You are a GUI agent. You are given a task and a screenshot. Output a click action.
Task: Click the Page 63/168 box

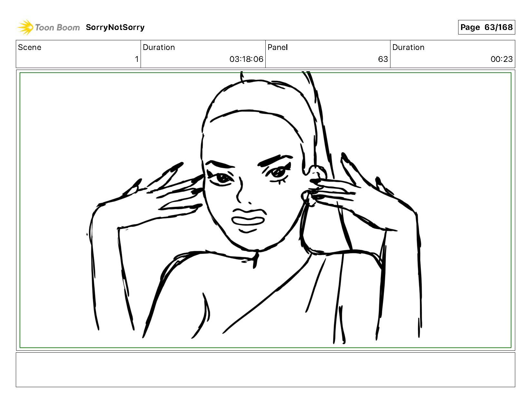pyautogui.click(x=486, y=27)
